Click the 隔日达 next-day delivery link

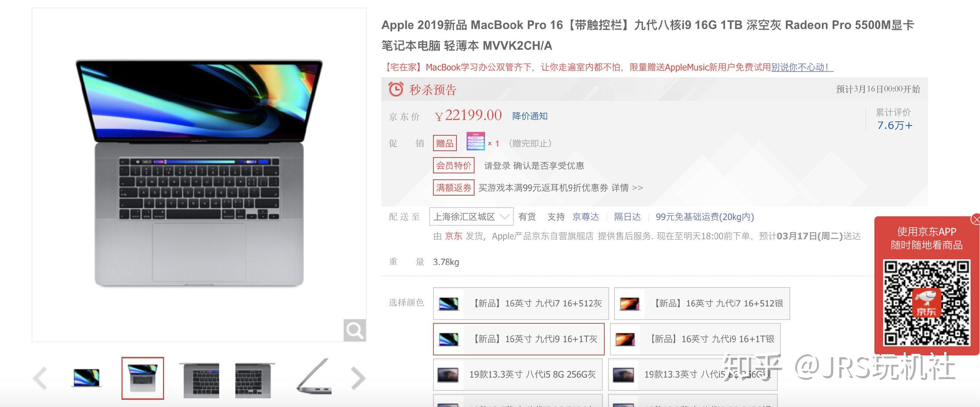click(627, 217)
